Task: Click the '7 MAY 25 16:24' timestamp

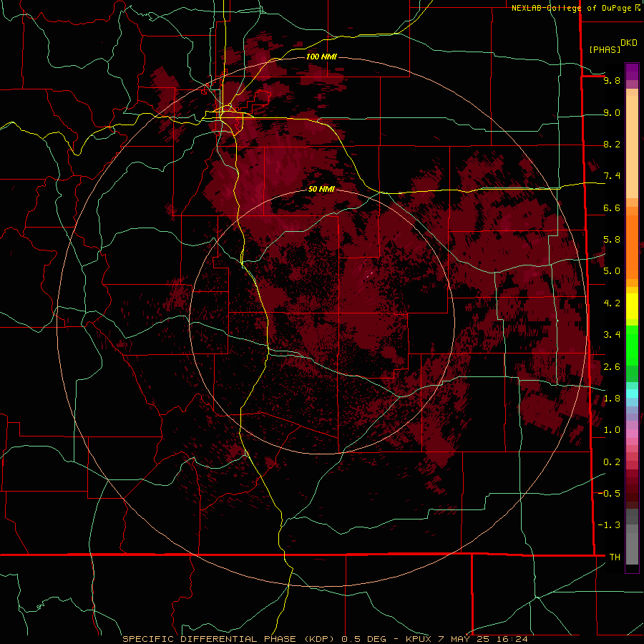Action: coord(482,639)
